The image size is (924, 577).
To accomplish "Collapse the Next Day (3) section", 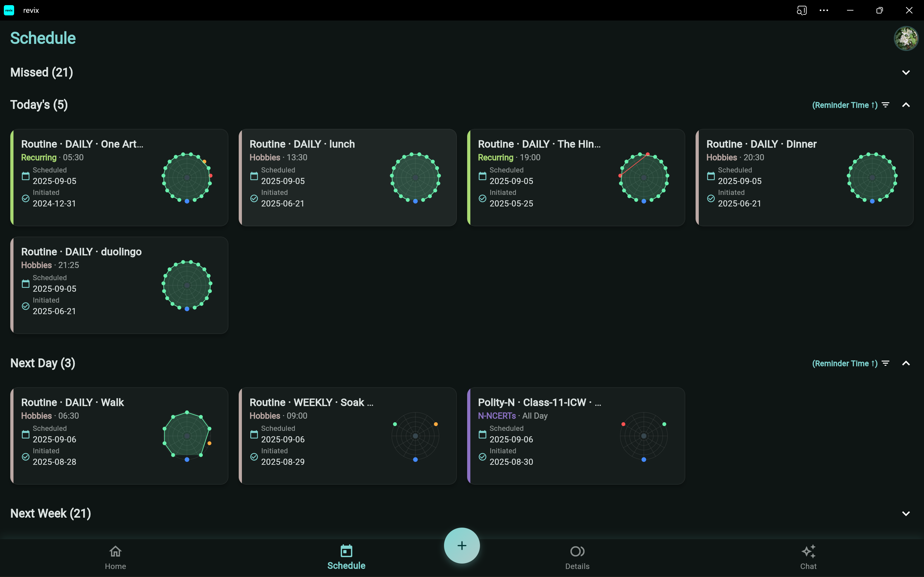I will click(x=906, y=363).
